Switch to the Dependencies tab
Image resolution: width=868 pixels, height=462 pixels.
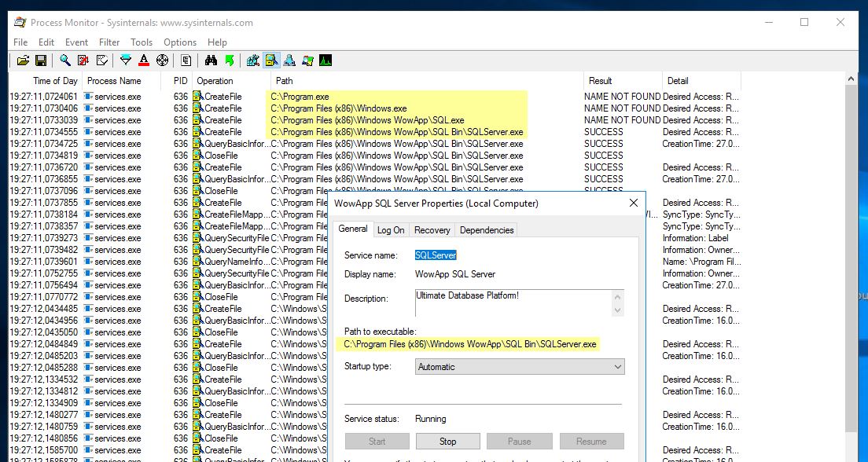[486, 229]
